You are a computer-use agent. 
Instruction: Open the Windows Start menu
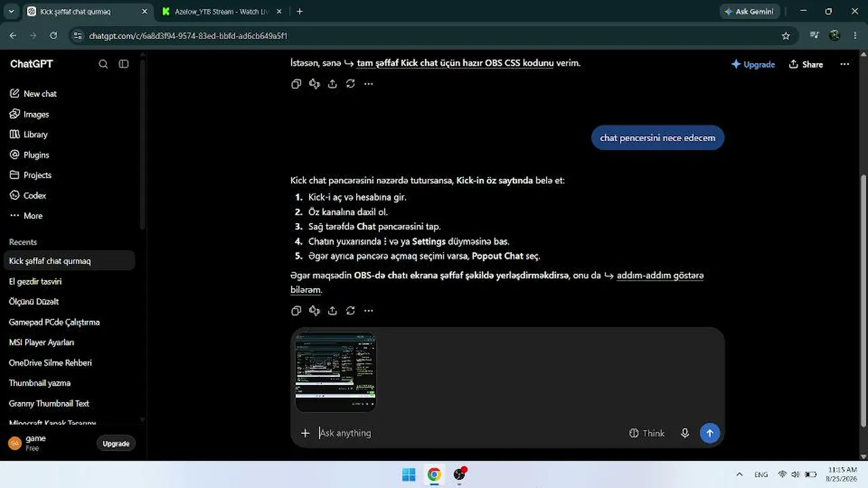(409, 474)
